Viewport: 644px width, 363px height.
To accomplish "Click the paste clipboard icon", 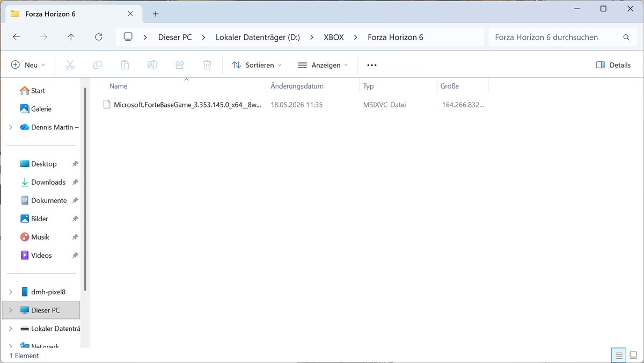I will tap(125, 65).
